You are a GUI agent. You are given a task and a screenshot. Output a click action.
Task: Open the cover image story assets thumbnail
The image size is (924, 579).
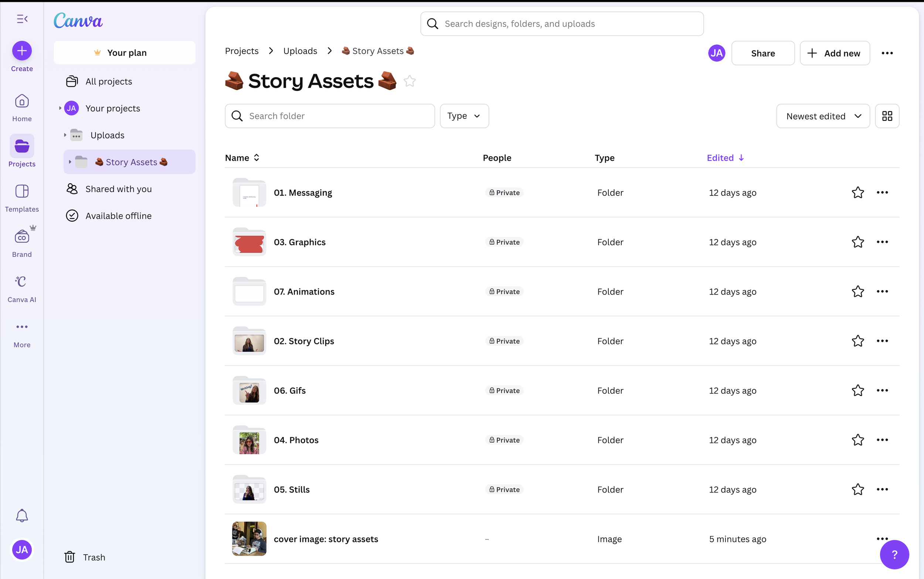249,539
